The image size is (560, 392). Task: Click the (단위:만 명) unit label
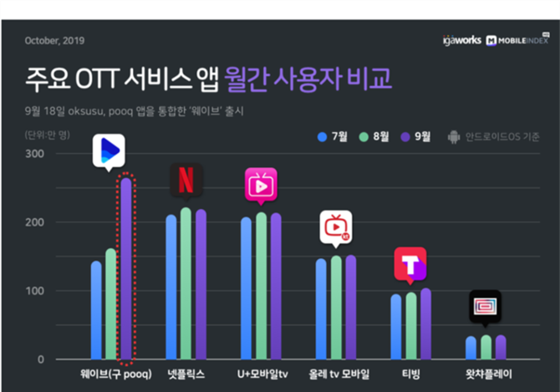(47, 135)
